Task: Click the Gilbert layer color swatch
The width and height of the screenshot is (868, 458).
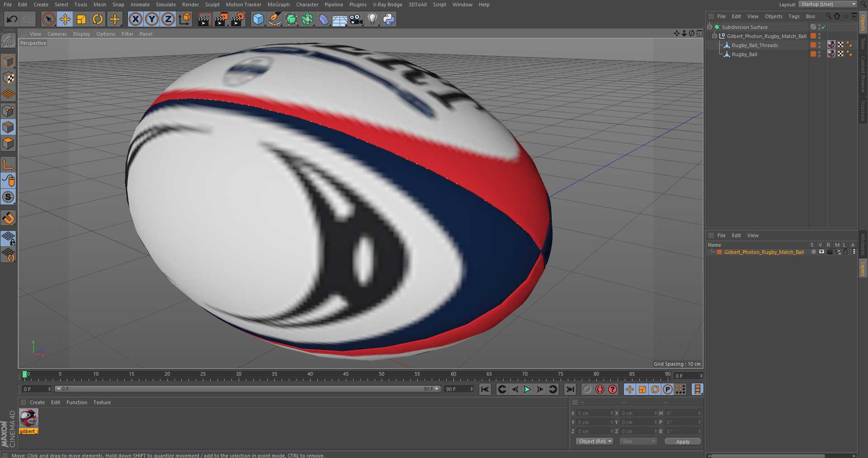Action: tap(719, 252)
